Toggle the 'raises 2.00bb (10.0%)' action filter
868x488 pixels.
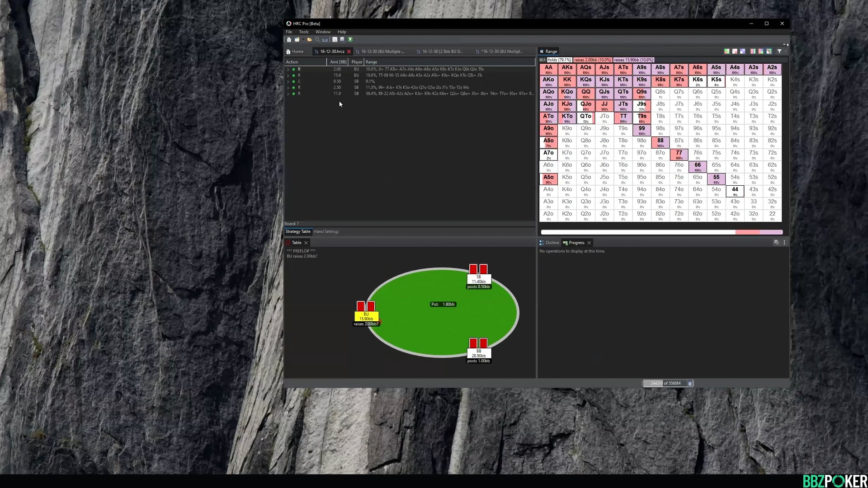(x=592, y=60)
